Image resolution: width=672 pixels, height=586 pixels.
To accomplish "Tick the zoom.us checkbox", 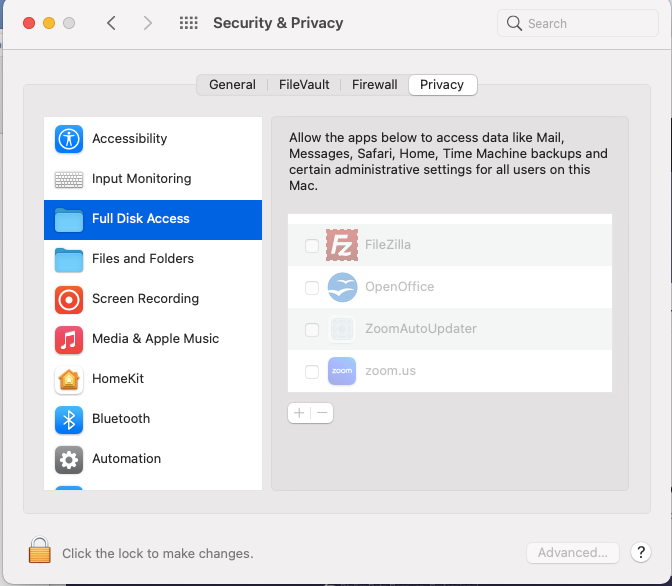I will point(312,372).
